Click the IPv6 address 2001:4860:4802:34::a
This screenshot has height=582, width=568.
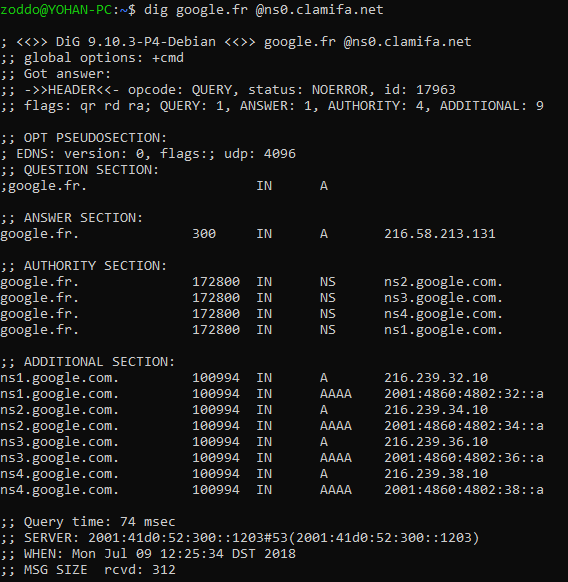click(x=464, y=426)
